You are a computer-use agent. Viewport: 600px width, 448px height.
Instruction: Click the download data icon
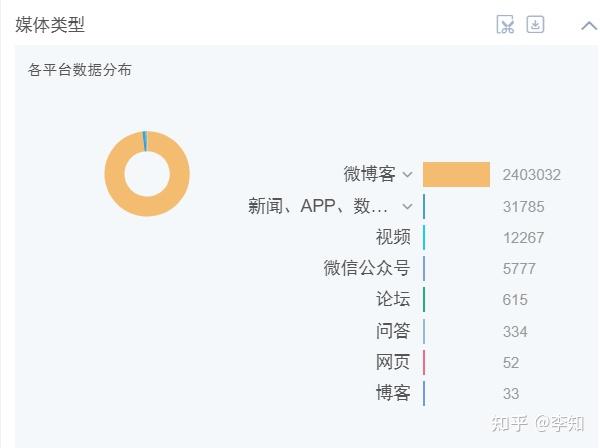[535, 25]
